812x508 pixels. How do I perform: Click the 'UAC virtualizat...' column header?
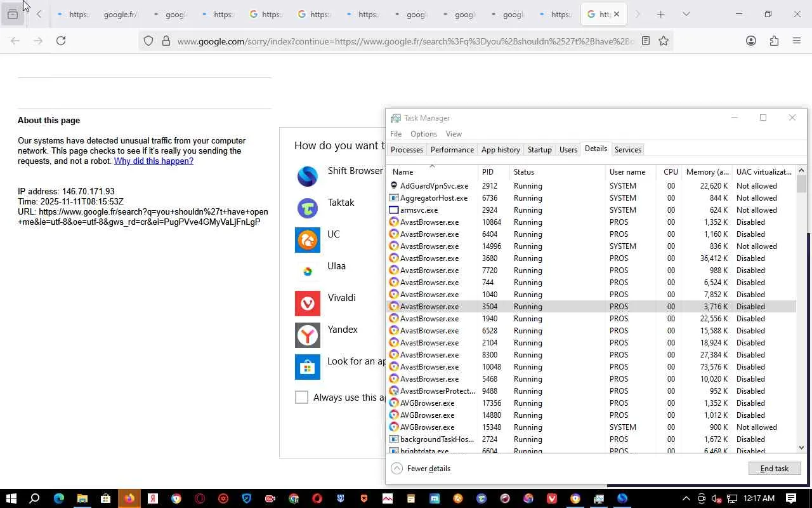click(x=764, y=171)
